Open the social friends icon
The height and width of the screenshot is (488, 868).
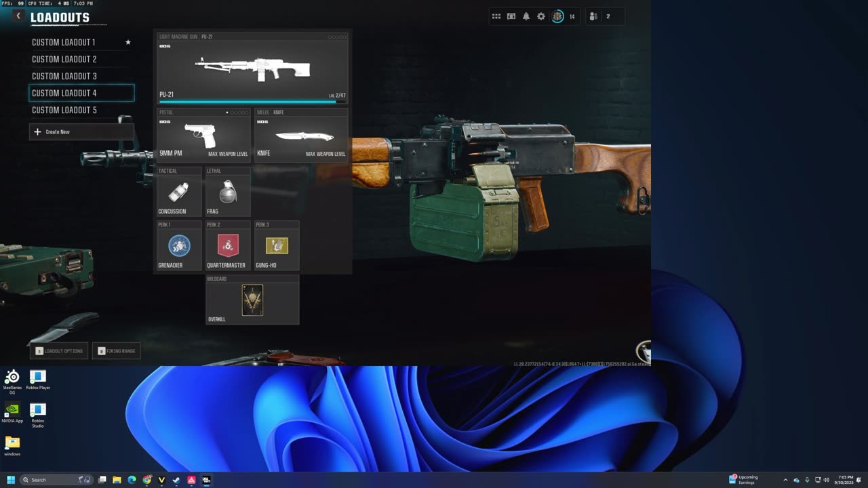coord(593,16)
